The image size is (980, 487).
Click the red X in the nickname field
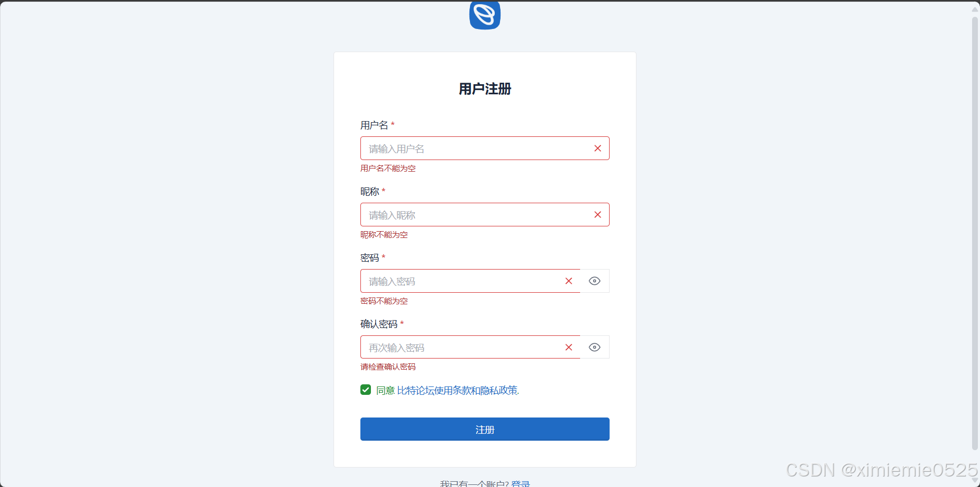597,215
